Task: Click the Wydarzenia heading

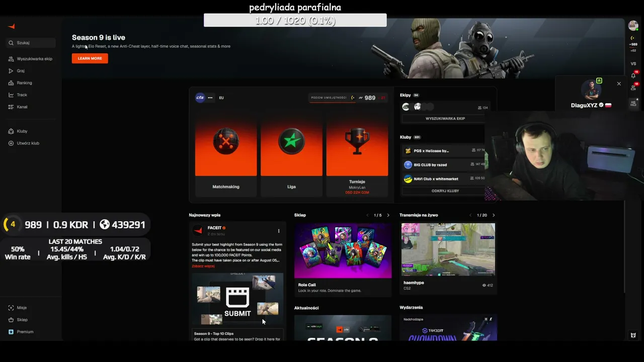Action: [411, 307]
